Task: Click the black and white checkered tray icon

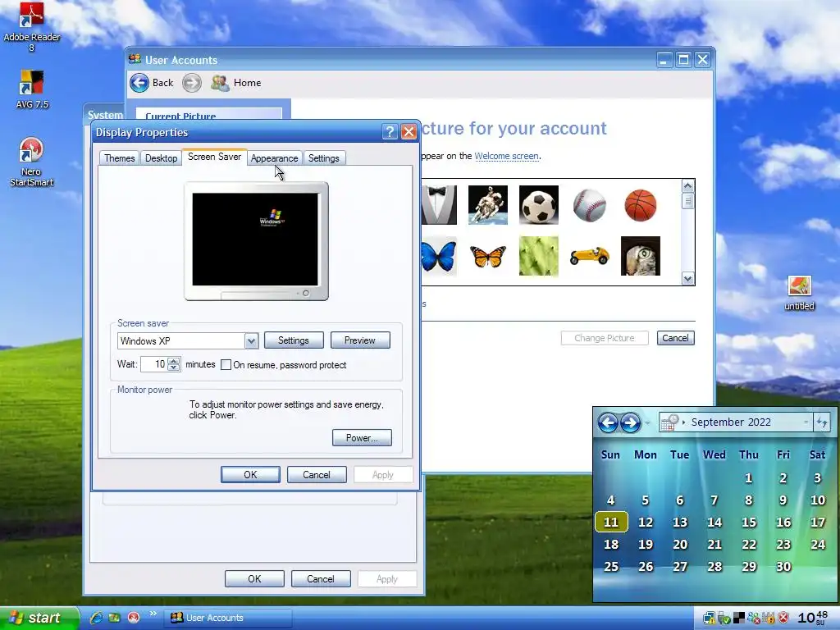Action: tap(739, 619)
